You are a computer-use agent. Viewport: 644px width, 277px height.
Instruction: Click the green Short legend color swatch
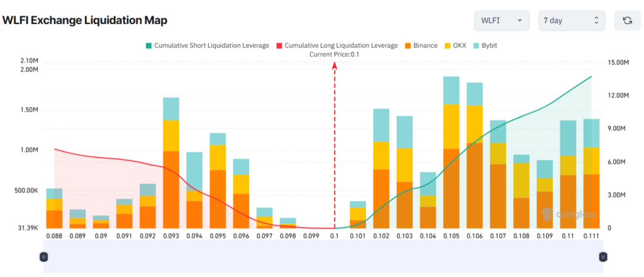(148, 45)
